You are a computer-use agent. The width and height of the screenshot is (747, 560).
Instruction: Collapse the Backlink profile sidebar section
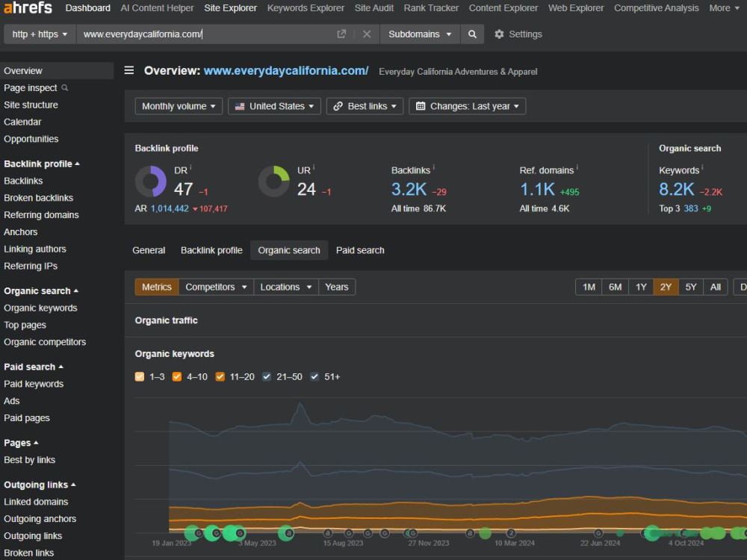42,164
